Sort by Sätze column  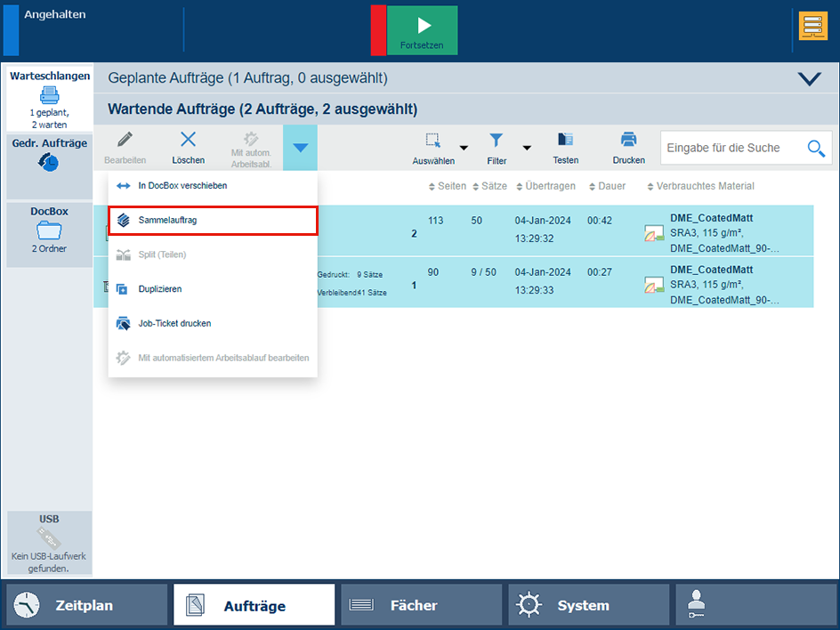coord(489,186)
